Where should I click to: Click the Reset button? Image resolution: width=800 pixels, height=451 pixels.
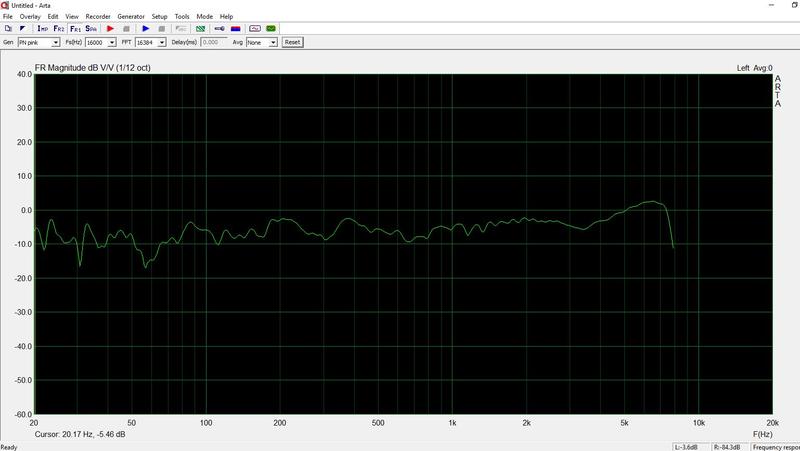292,42
